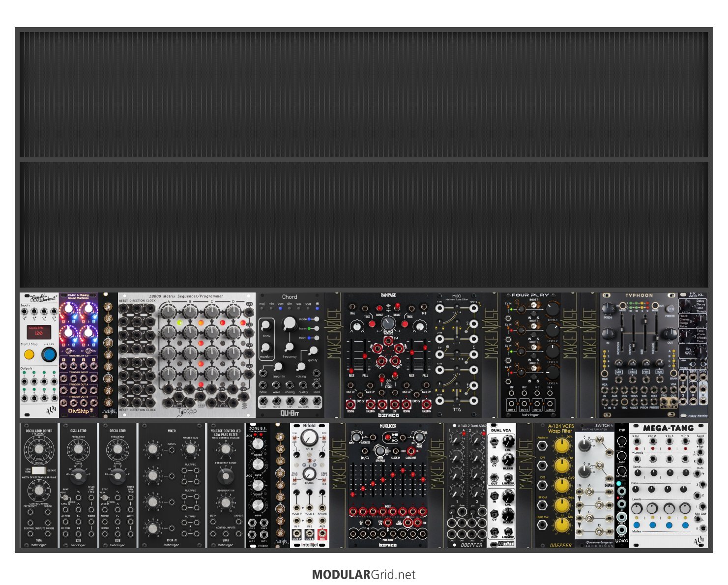Screen dimensions: 728x585
Task: Click the Tiptop logo on the Z8000
Action: point(187,411)
